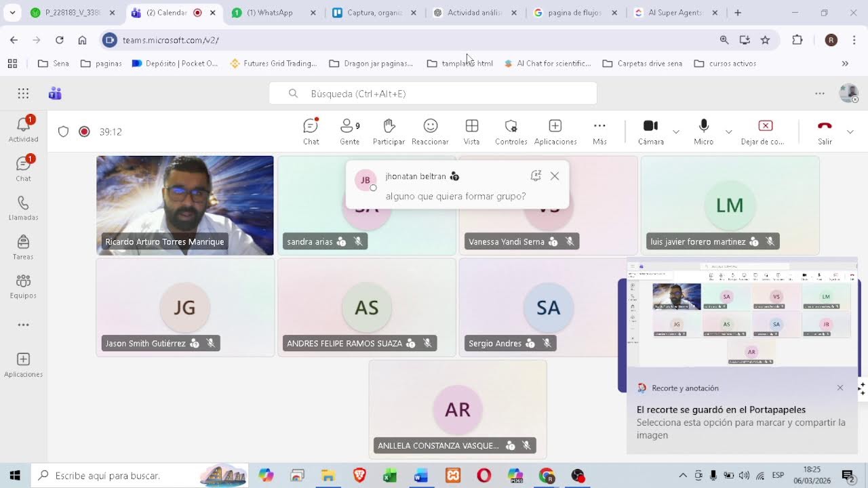Open meeting Controles options
This screenshot has height=488, width=868.
coord(511,131)
